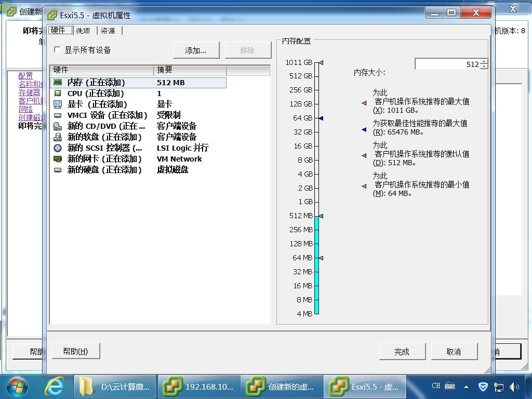Click the new CD/DVD drive icon
The image size is (532, 399).
pos(58,126)
